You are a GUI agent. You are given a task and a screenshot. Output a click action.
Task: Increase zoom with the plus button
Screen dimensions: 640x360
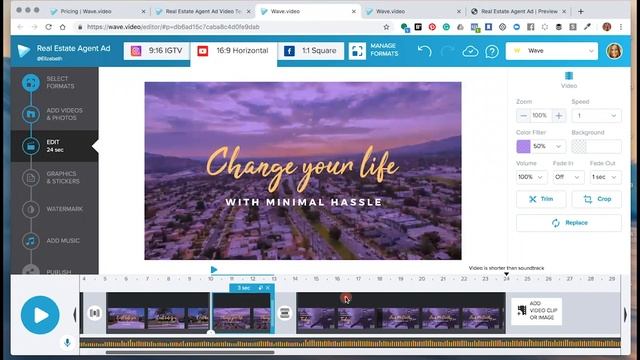point(559,116)
